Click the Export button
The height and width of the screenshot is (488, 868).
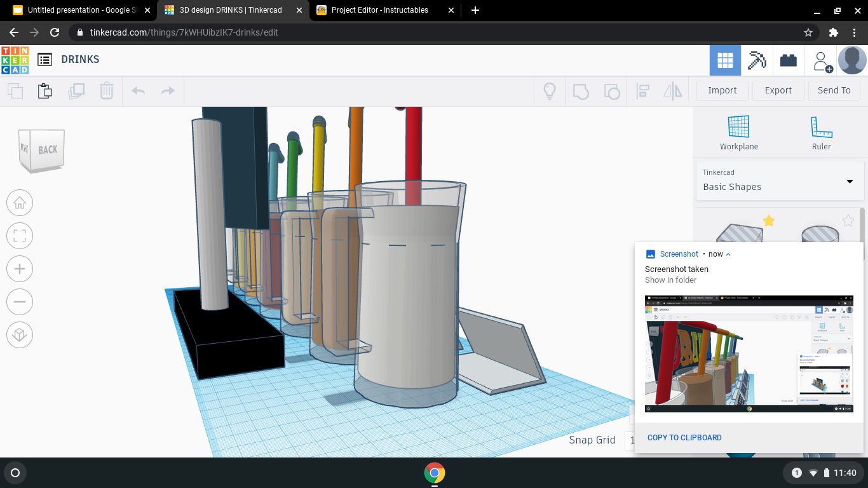pyautogui.click(x=778, y=90)
